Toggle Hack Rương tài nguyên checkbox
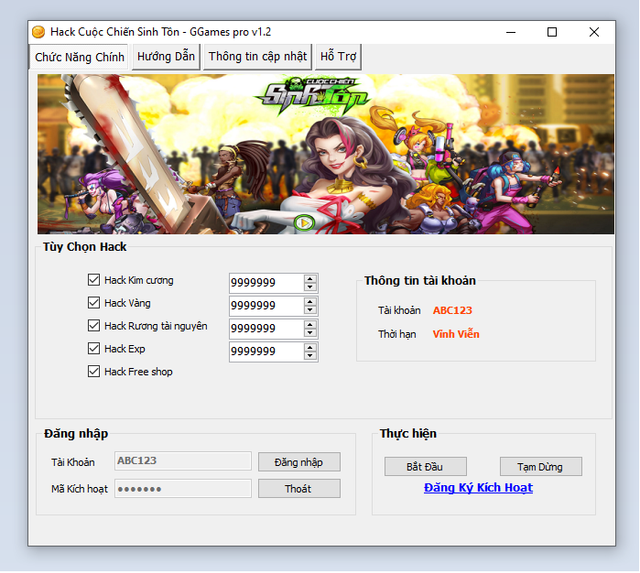 94,326
